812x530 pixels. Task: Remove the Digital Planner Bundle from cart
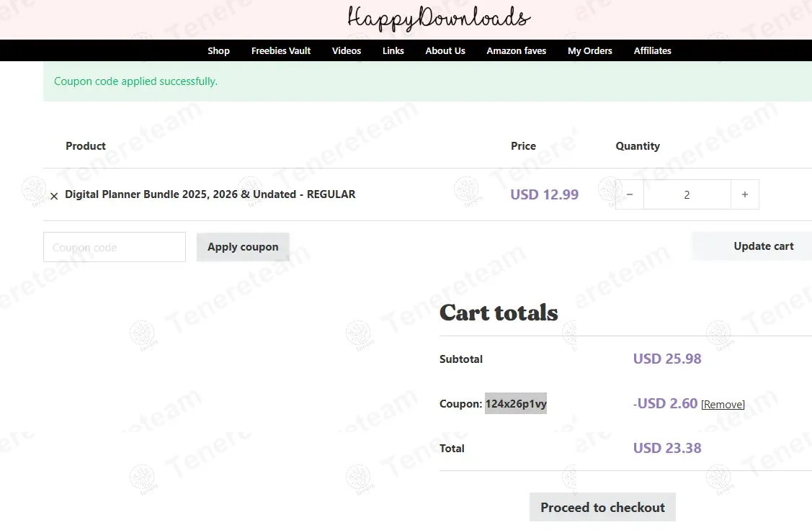54,196
